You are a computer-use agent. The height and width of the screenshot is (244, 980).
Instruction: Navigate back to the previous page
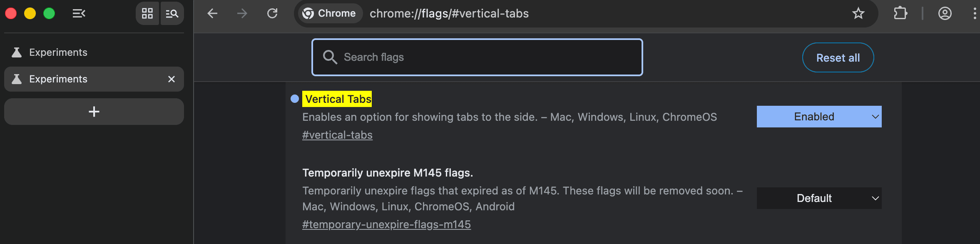[x=213, y=13]
